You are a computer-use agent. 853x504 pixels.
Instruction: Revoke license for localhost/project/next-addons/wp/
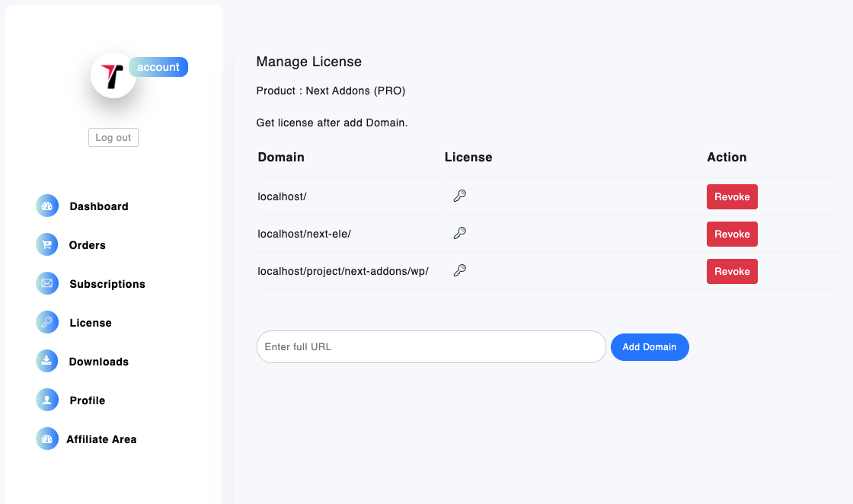pos(732,271)
